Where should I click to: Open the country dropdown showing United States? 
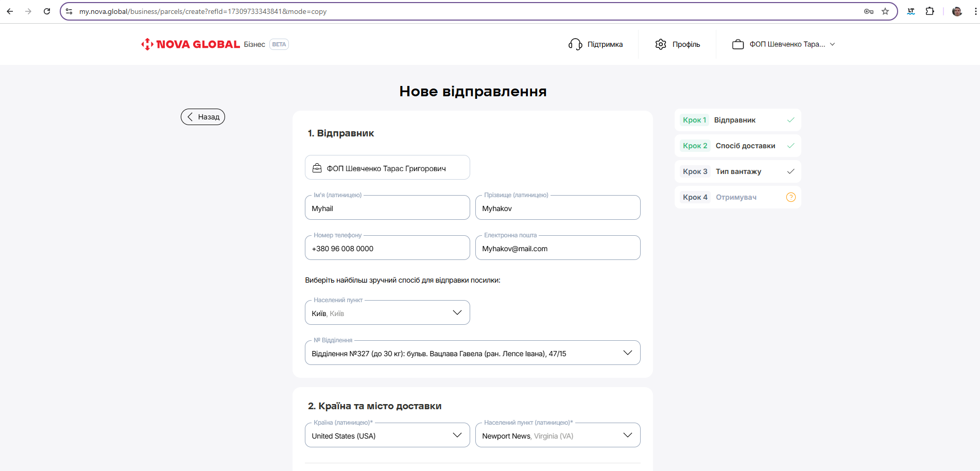coord(387,435)
